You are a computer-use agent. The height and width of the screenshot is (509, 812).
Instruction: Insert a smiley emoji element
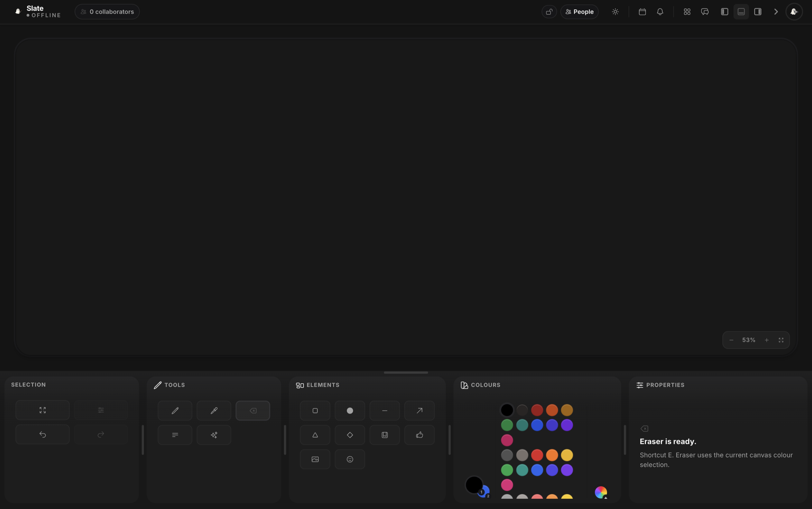pos(350,459)
